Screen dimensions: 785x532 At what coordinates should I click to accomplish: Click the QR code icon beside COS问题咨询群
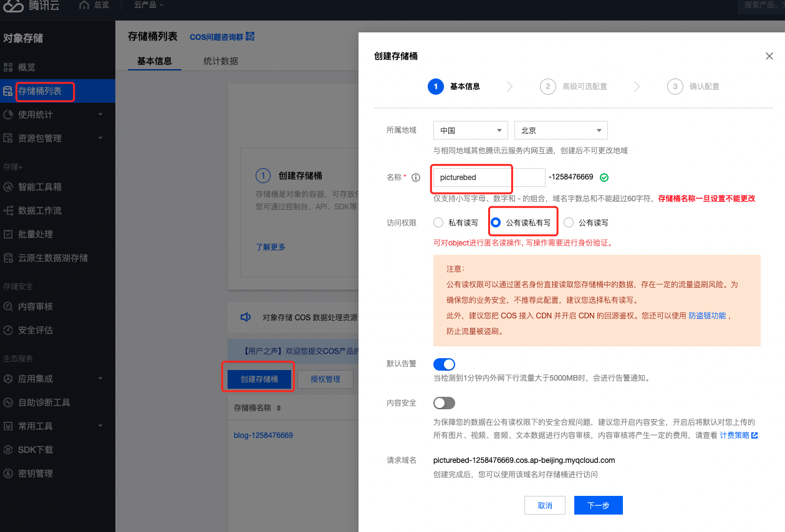[x=250, y=37]
